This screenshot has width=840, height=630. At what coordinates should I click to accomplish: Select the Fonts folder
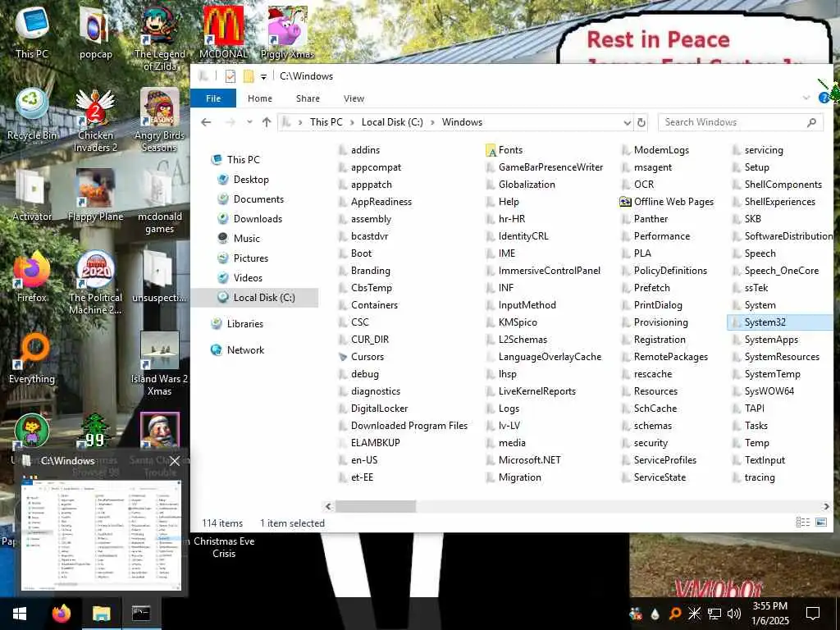[x=504, y=151]
